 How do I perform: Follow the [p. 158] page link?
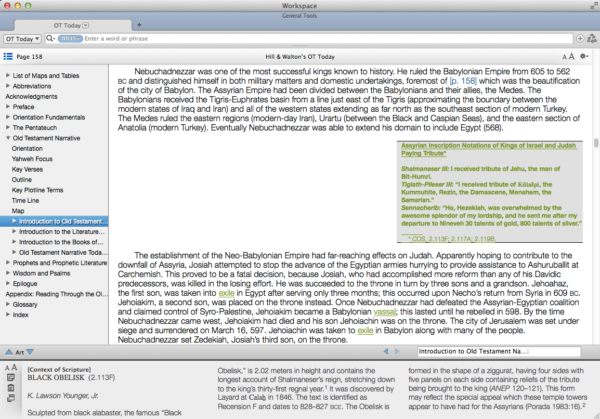coord(463,81)
